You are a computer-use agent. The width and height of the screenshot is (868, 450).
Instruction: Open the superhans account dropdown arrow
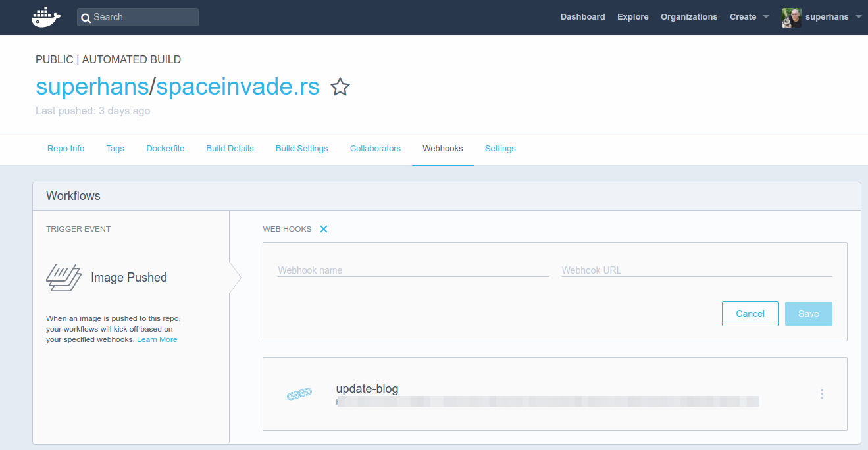[859, 17]
